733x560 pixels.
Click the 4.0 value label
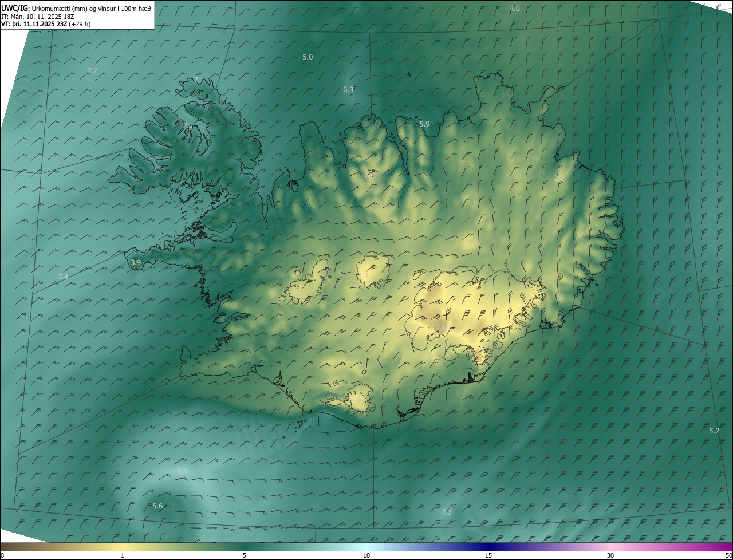(x=515, y=8)
